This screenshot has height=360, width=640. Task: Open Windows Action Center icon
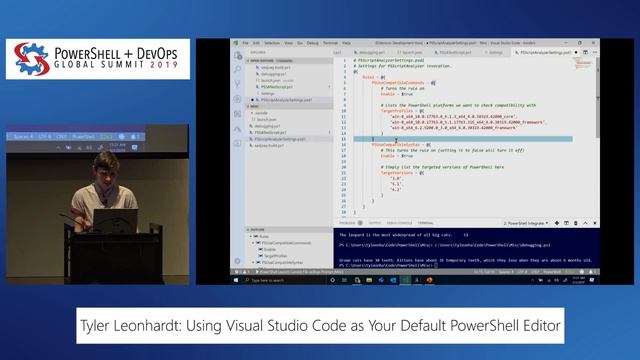592,280
